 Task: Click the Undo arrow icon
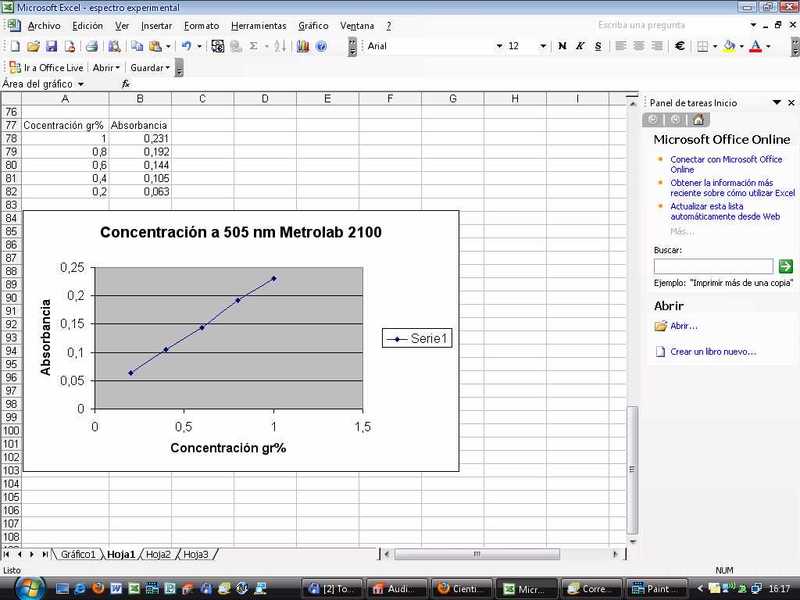(x=186, y=46)
